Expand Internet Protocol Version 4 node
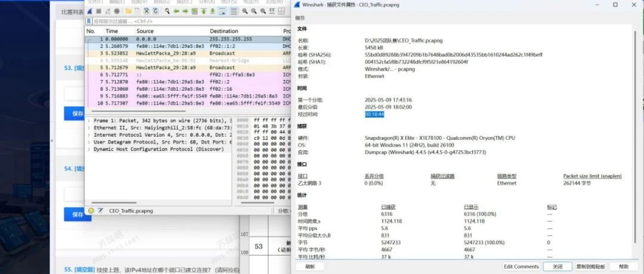The width and height of the screenshot is (644, 274). tap(89, 135)
